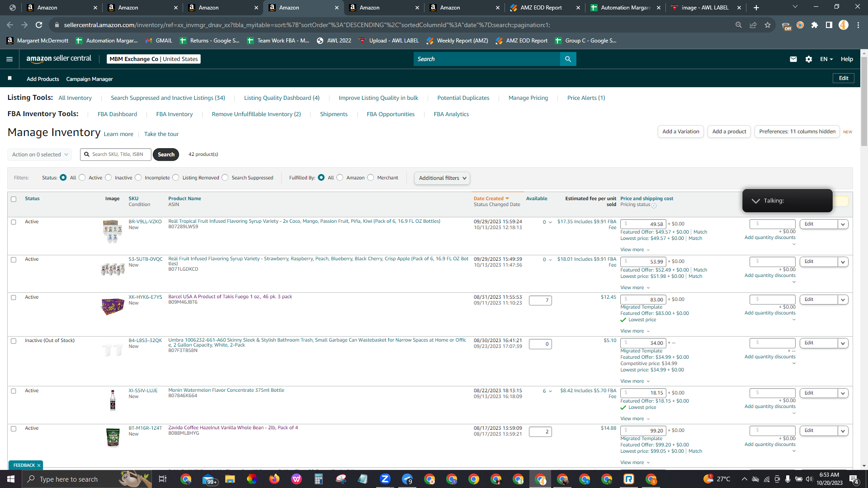868x488 pixels.
Task: Click the Add a product button
Action: pos(729,131)
